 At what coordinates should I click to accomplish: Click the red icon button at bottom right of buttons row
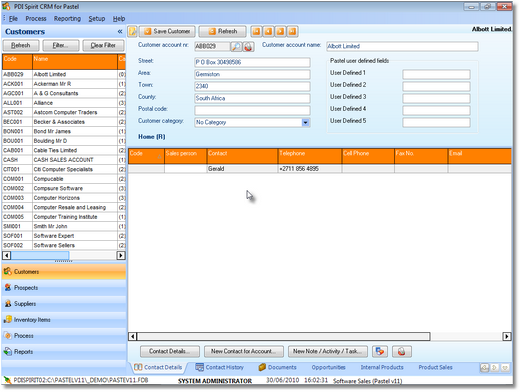pos(402,351)
